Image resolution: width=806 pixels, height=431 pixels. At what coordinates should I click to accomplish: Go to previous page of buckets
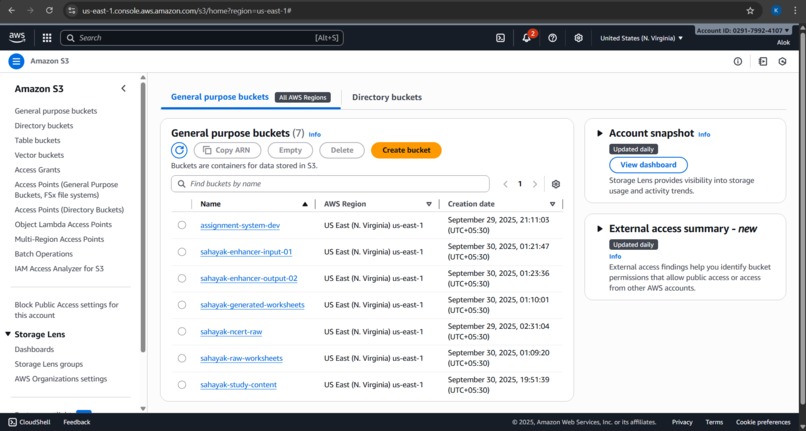(x=505, y=184)
